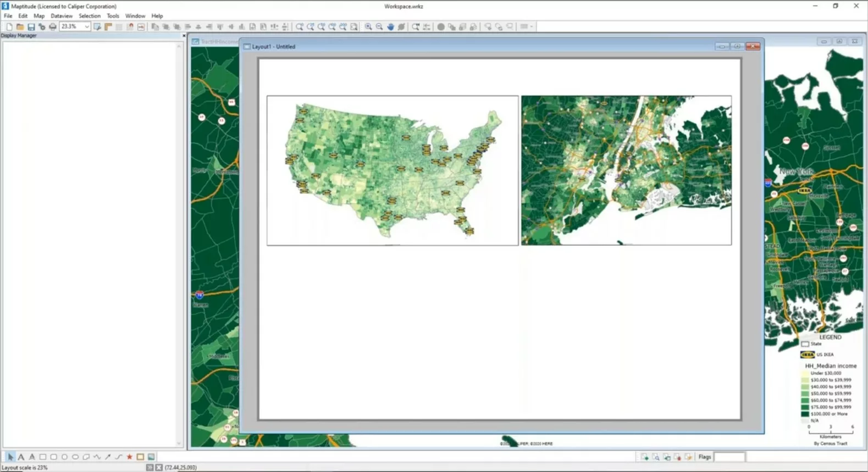Image resolution: width=868 pixels, height=472 pixels.
Task: Click the New File icon
Action: (9, 26)
